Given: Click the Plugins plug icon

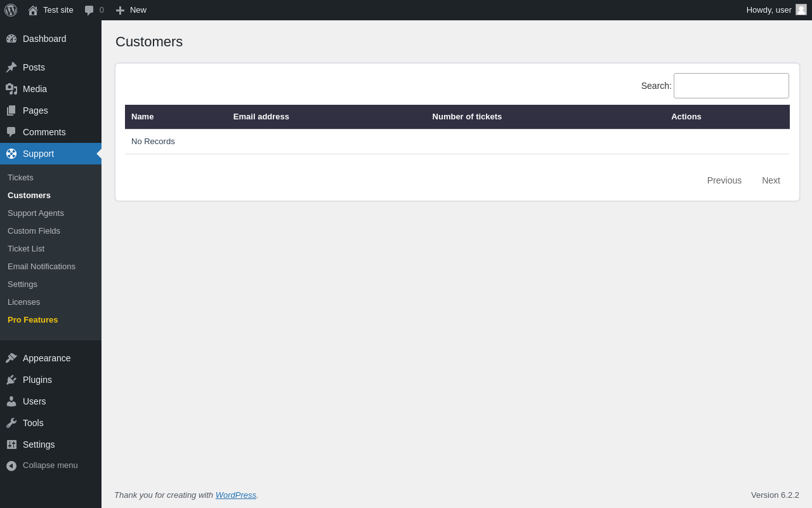Looking at the screenshot, I should coord(11,380).
